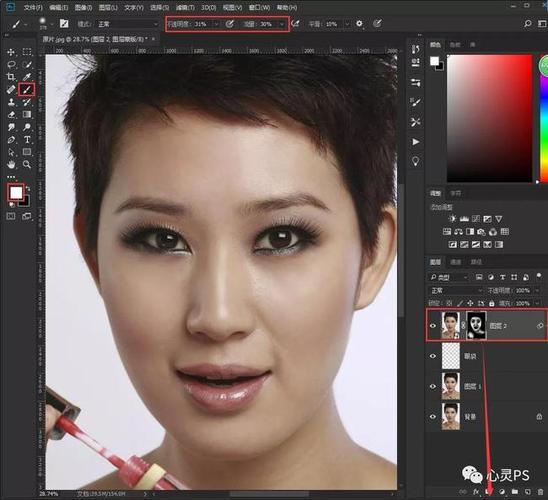The height and width of the screenshot is (500, 548).
Task: Select the Horizontal Type tool
Action: pos(27,140)
